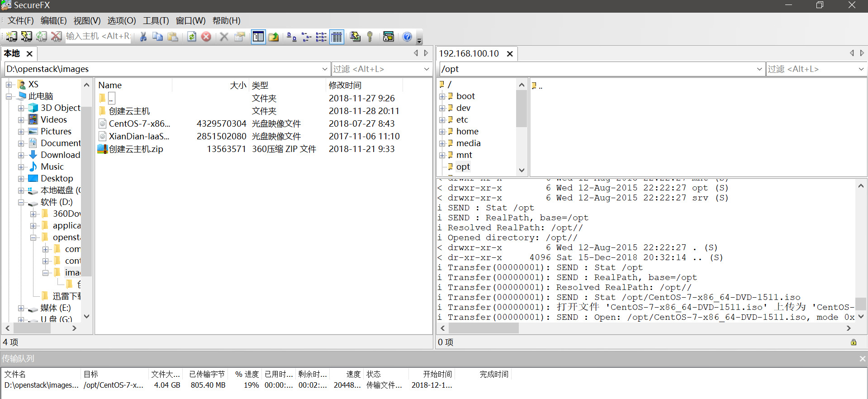The image size is (868, 399).
Task: Open the 帮助(H) menu
Action: (227, 20)
